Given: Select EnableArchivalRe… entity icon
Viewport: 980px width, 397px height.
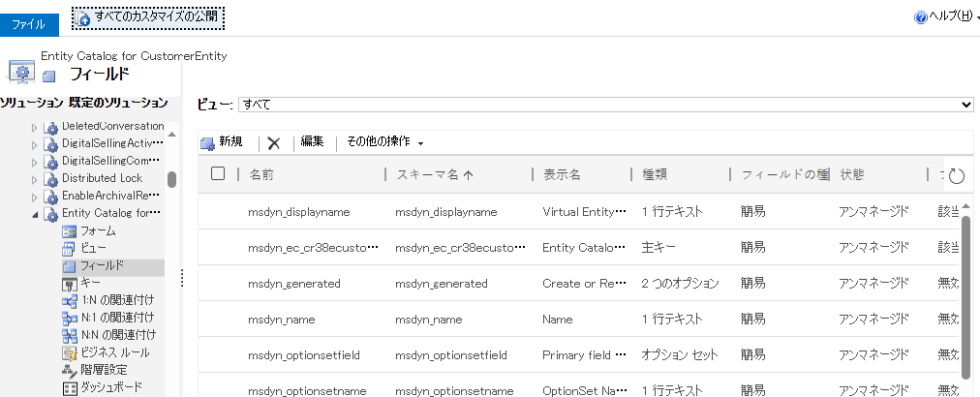Looking at the screenshot, I should [50, 197].
